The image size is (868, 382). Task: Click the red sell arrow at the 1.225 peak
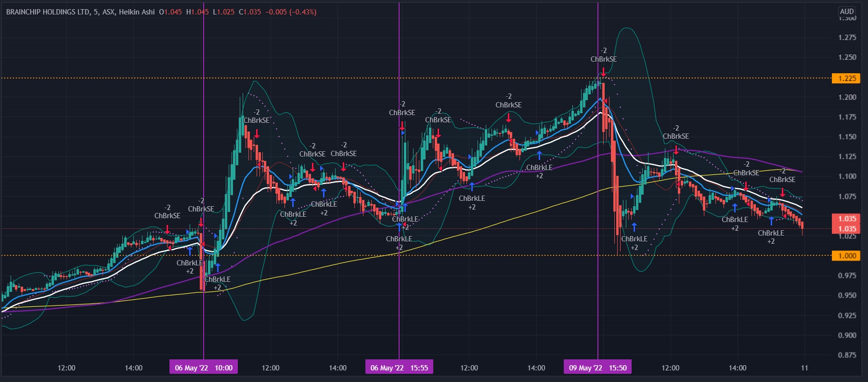click(603, 72)
